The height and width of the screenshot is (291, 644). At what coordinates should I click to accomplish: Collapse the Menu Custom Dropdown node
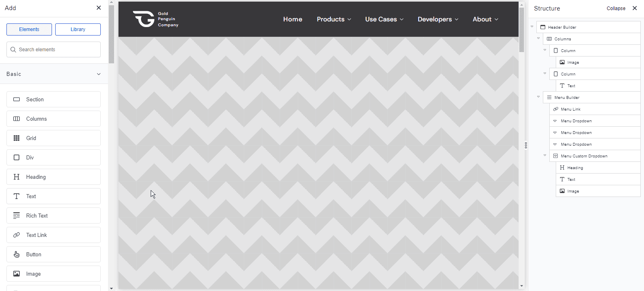click(545, 155)
